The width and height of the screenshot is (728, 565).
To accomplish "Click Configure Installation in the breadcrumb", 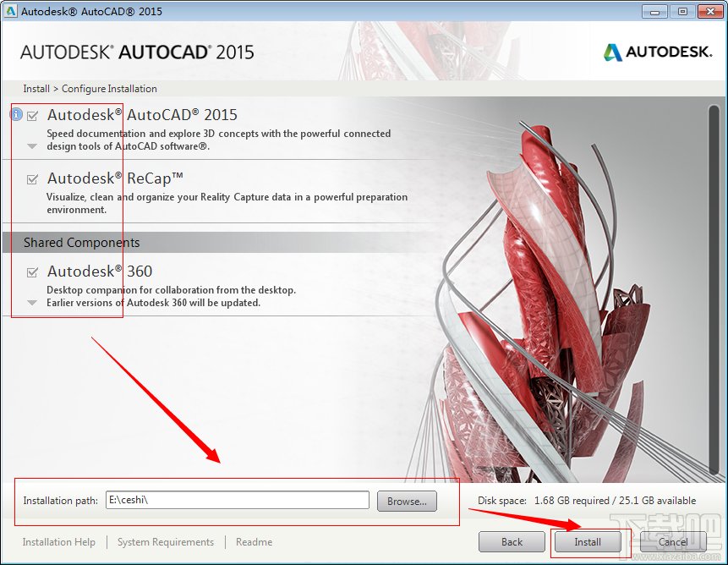I will (x=109, y=88).
